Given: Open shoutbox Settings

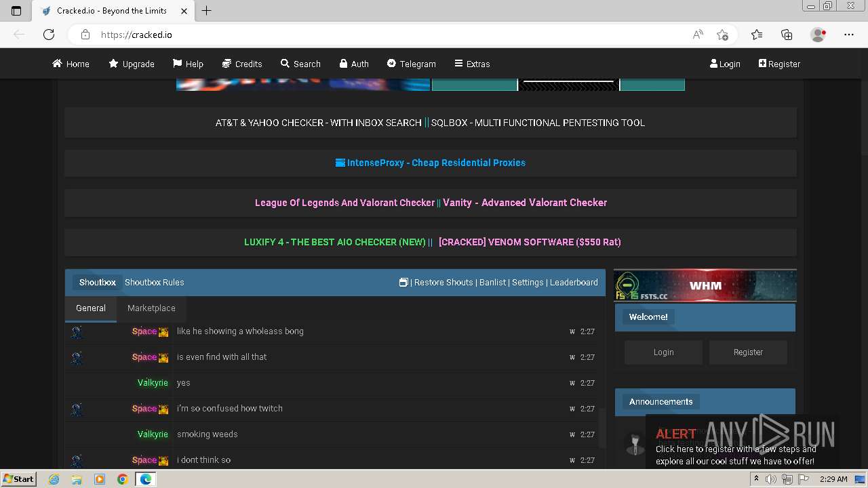Looking at the screenshot, I should (x=528, y=283).
